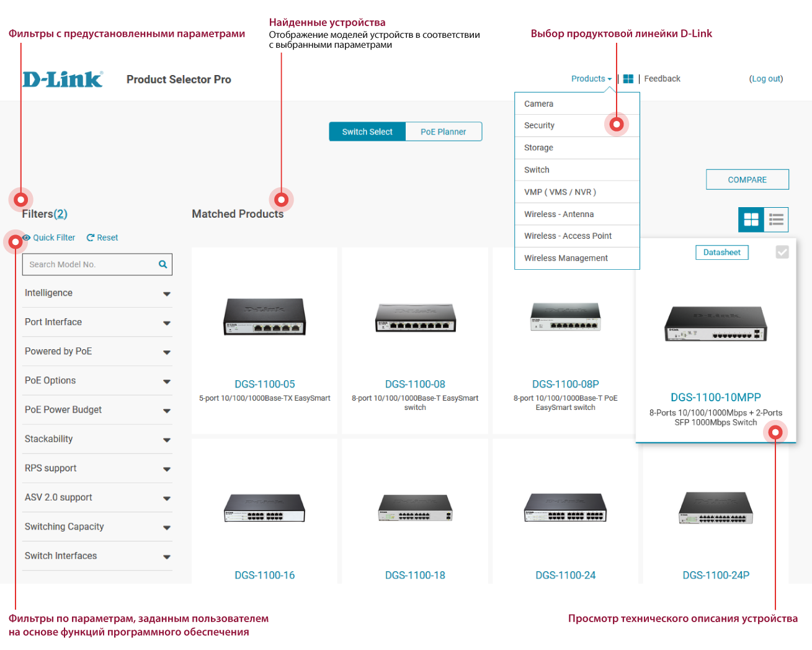Viewport: 812px width, 650px height.
Task: Click the DGS-1100-05 switch thumbnail
Action: click(265, 317)
